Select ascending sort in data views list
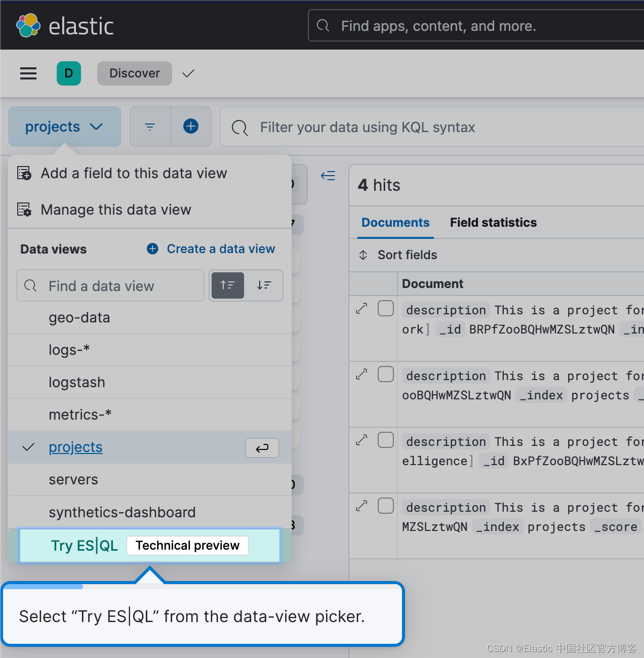Viewport: 644px width, 658px height. click(x=227, y=285)
